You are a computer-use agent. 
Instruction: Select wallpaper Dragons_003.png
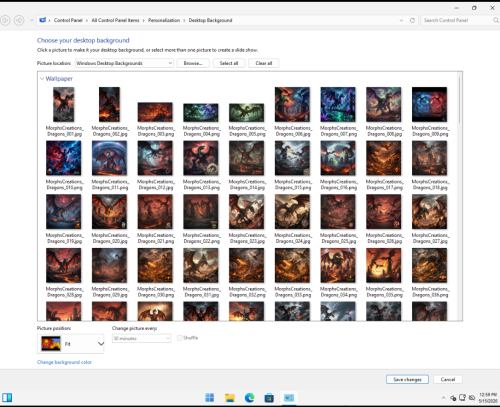[155, 112]
